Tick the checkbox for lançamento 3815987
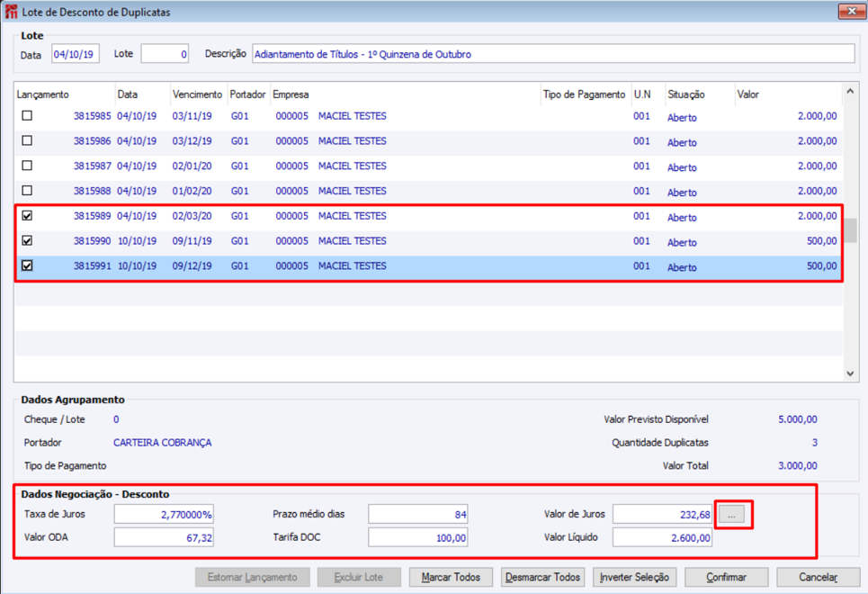 [x=27, y=166]
